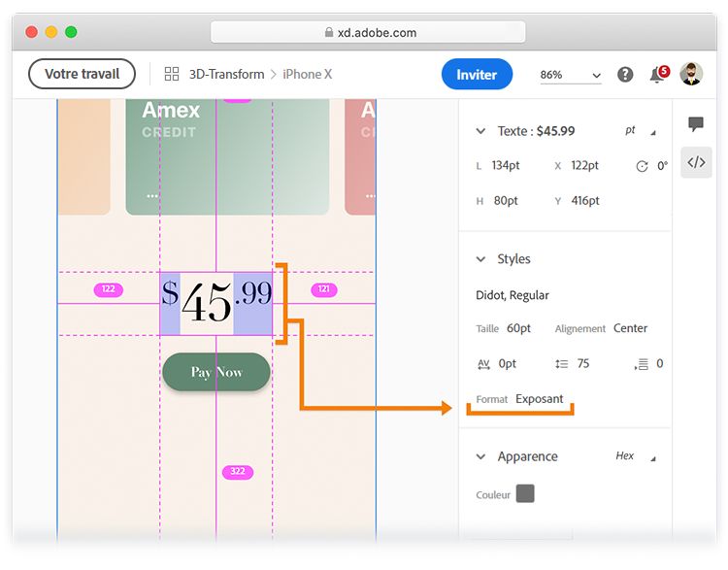Open the Hex color format dropdown
728x570 pixels.
636,456
